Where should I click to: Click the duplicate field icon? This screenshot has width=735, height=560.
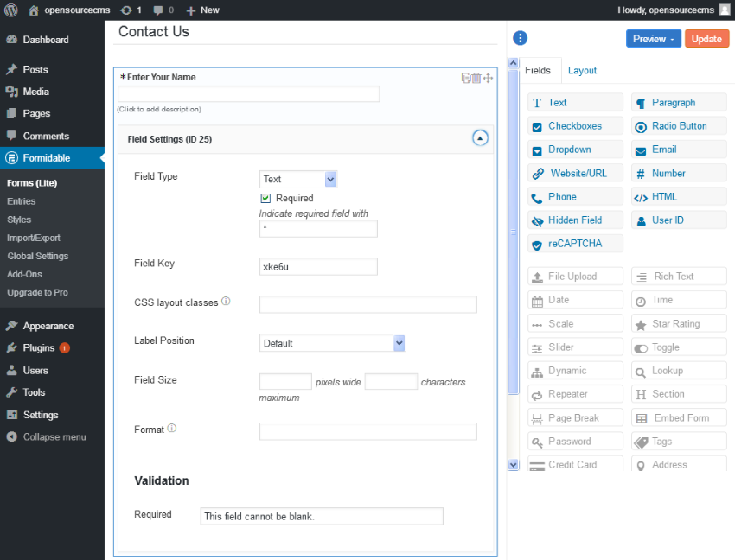[466, 78]
